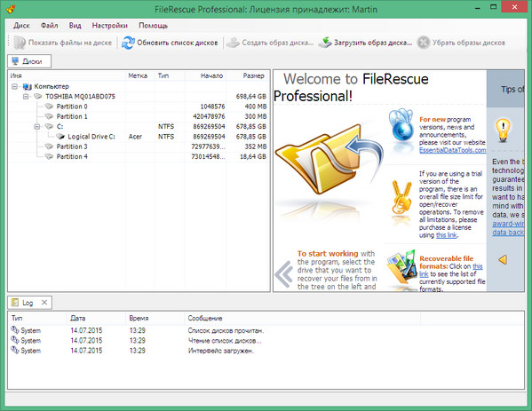532x411 pixels.
Task: Open the Диск menu
Action: coord(21,26)
